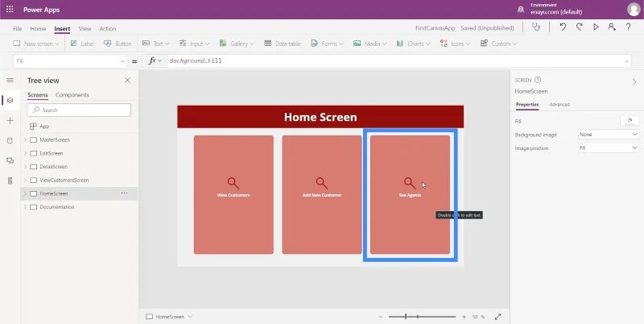The height and width of the screenshot is (324, 644).
Task: Open HomeScreen more options ellipsis
Action: click(125, 193)
